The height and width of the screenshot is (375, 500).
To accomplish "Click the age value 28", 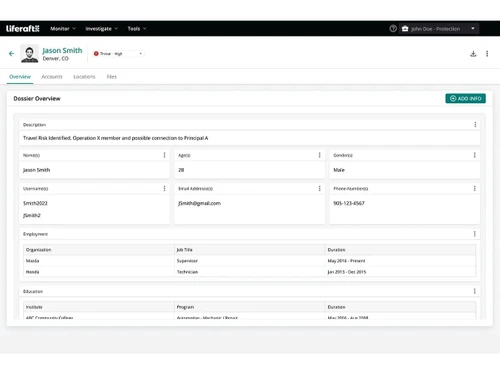I will [181, 170].
